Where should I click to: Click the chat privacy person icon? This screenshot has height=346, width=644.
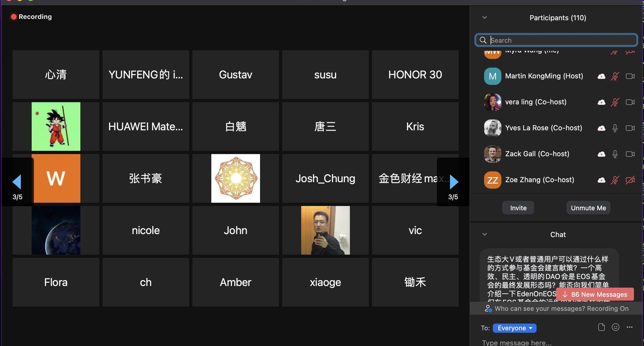coord(488,308)
